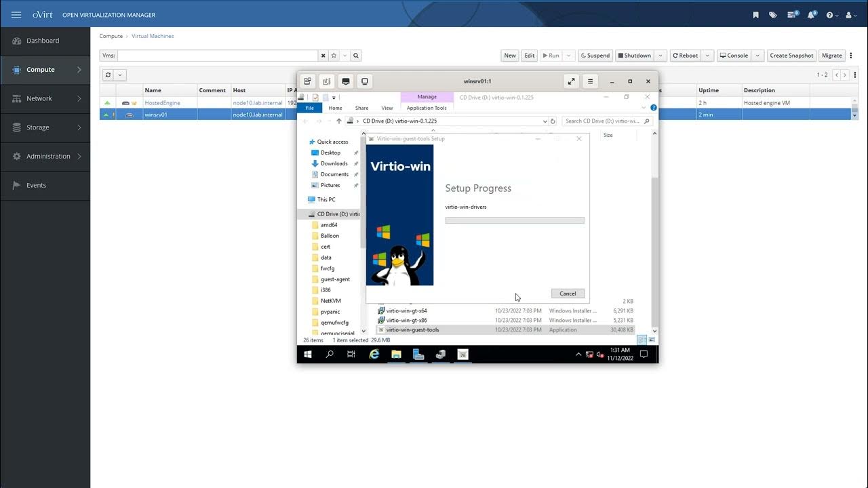Expand the Network sidebar menu
Viewport: 868px width, 488px height.
pyautogui.click(x=45, y=98)
